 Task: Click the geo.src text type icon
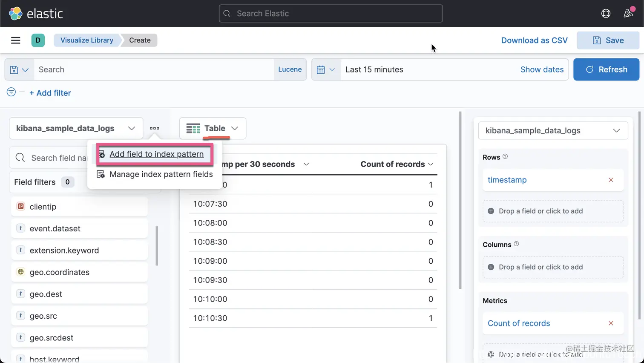20,315
